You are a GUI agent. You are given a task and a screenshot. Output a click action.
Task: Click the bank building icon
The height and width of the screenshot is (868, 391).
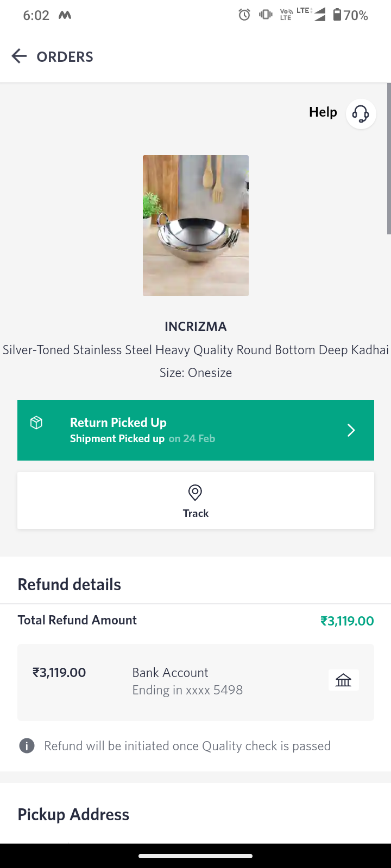343,680
